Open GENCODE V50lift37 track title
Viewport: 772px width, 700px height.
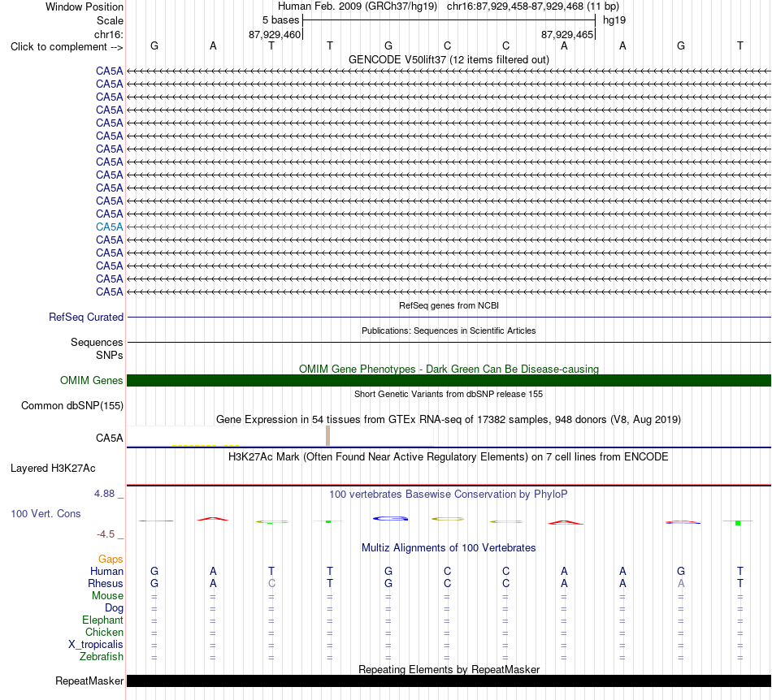449,59
